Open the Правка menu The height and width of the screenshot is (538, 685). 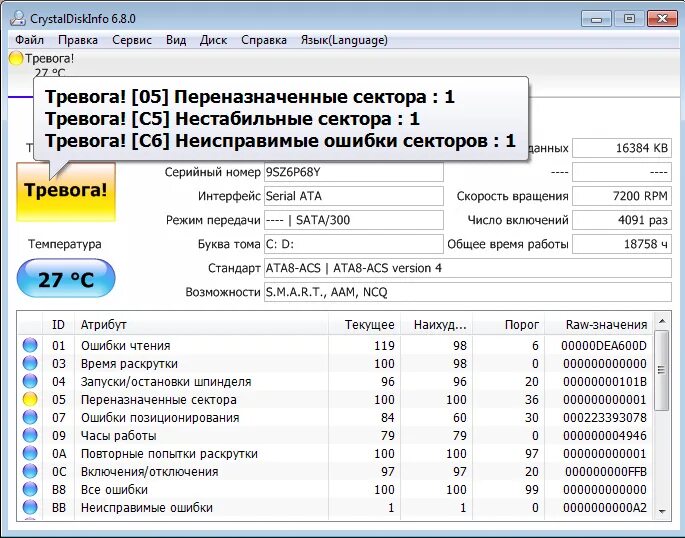78,40
